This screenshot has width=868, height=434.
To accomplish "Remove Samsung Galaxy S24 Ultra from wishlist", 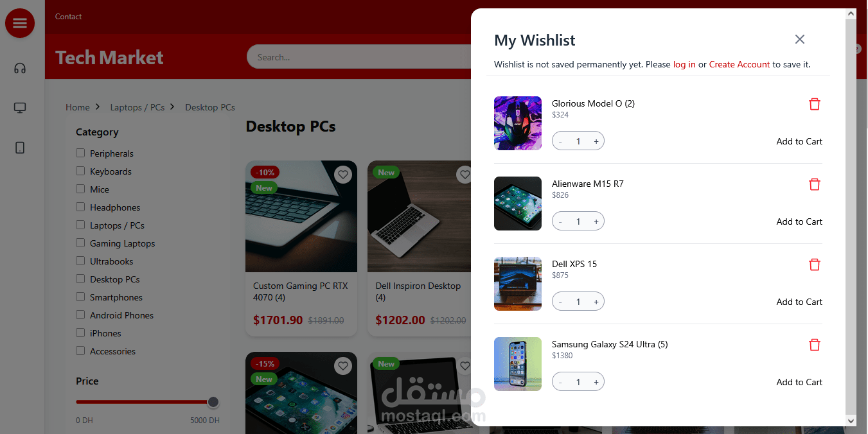I will [x=815, y=345].
